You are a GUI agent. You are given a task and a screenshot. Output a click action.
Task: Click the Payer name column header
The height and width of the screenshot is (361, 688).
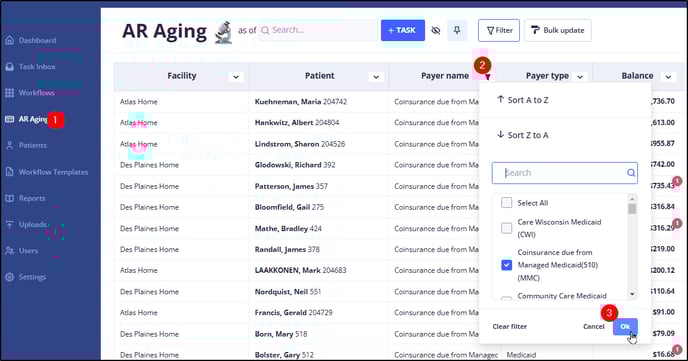pyautogui.click(x=445, y=76)
